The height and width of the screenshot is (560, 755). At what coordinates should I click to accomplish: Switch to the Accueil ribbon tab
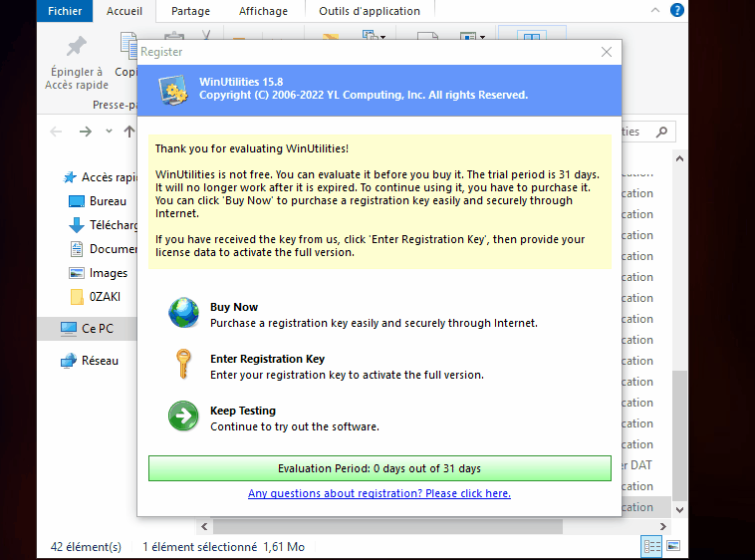tap(125, 11)
